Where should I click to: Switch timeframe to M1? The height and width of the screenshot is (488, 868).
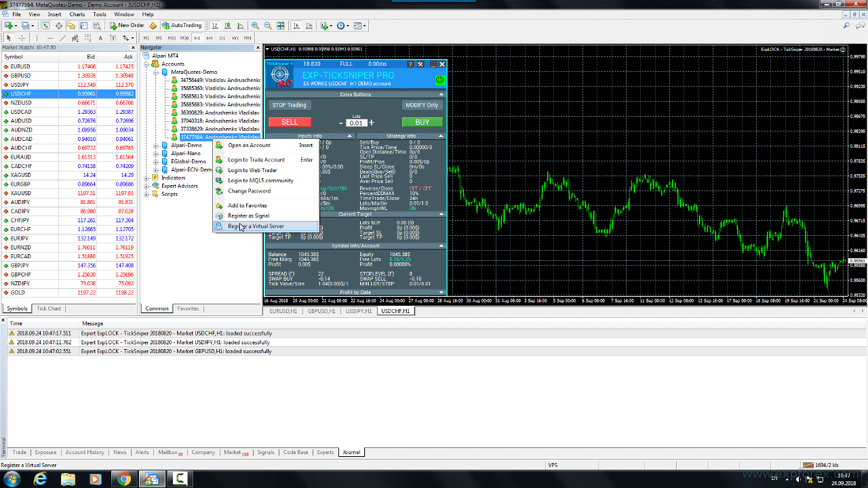click(x=146, y=38)
